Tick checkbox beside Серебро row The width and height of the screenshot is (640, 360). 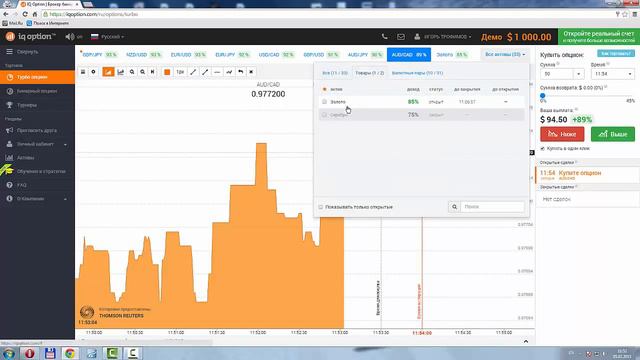[324, 115]
